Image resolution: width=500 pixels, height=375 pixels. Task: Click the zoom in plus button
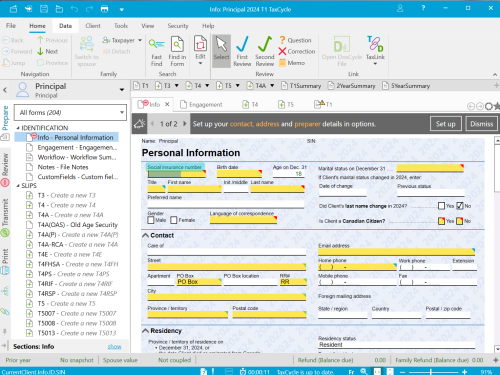[465, 372]
